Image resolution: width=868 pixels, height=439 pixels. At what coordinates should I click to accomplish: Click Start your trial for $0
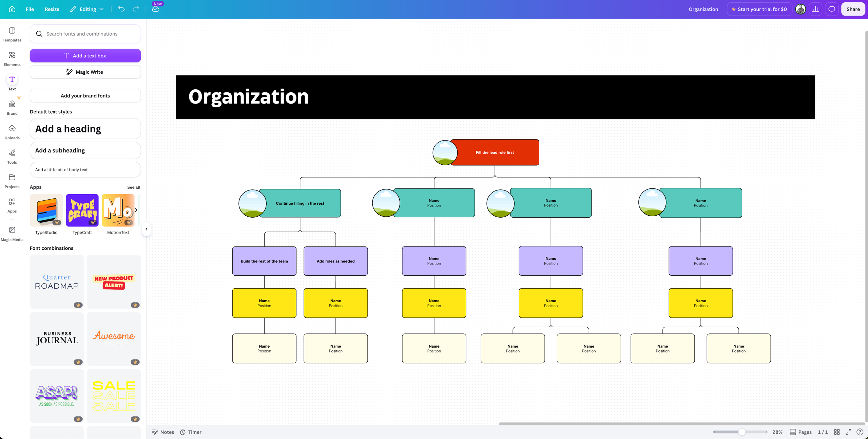click(759, 9)
